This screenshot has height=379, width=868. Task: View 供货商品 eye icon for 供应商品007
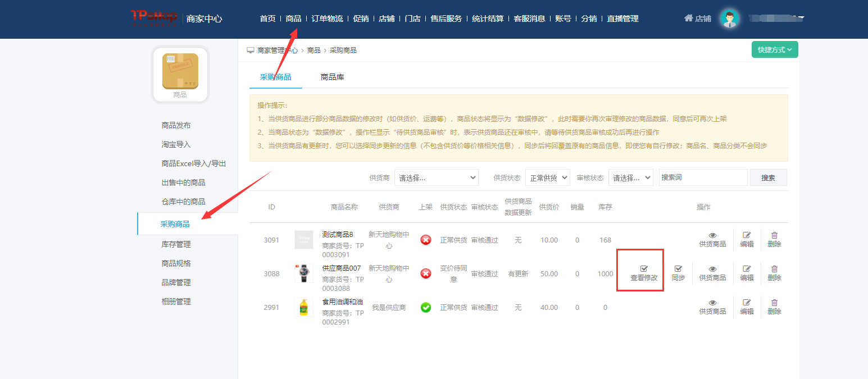coord(712,269)
